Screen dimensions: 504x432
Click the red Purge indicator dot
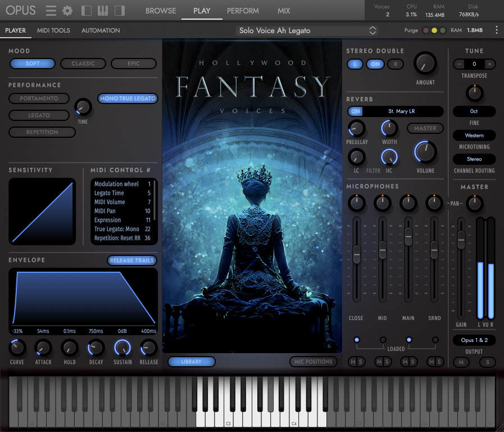coord(426,30)
